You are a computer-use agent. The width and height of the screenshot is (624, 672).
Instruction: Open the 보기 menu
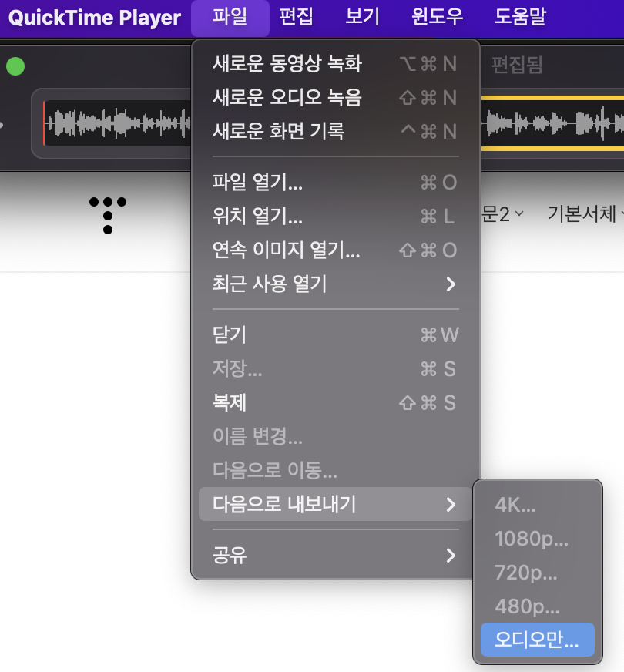[362, 18]
